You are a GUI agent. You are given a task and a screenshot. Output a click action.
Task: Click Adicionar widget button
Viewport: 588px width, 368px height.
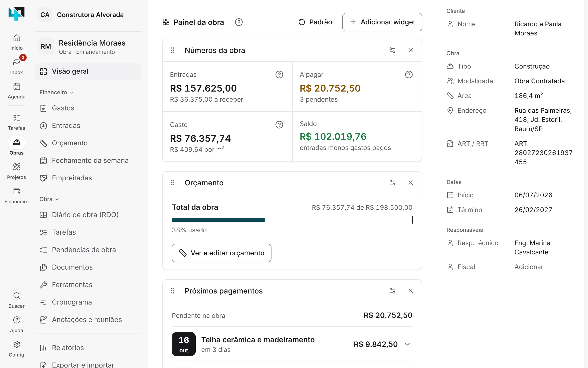382,22
